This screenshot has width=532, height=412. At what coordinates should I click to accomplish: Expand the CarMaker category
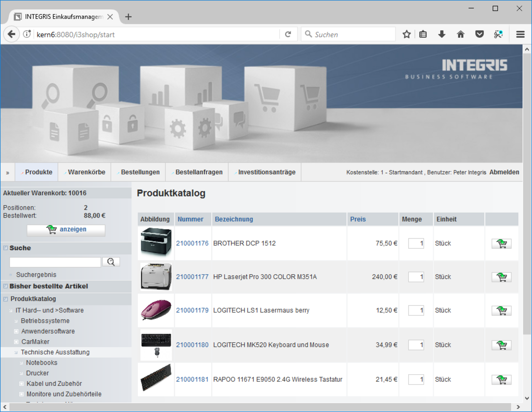(x=16, y=342)
